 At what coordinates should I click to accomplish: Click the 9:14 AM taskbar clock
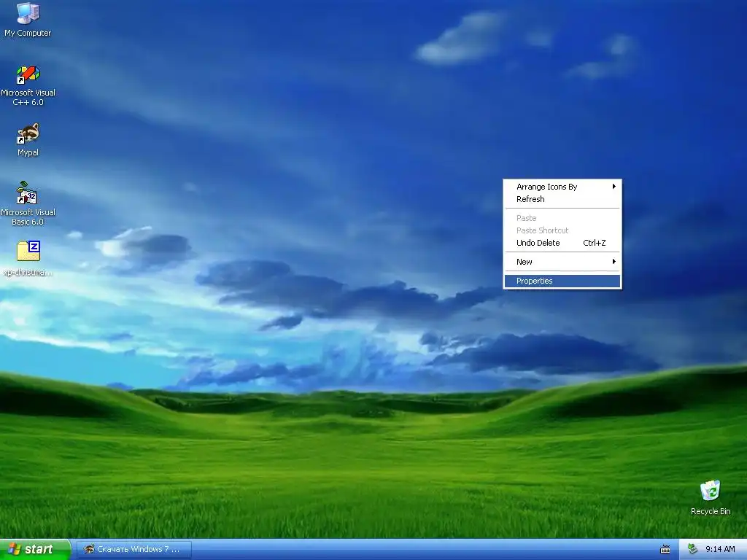pyautogui.click(x=720, y=549)
